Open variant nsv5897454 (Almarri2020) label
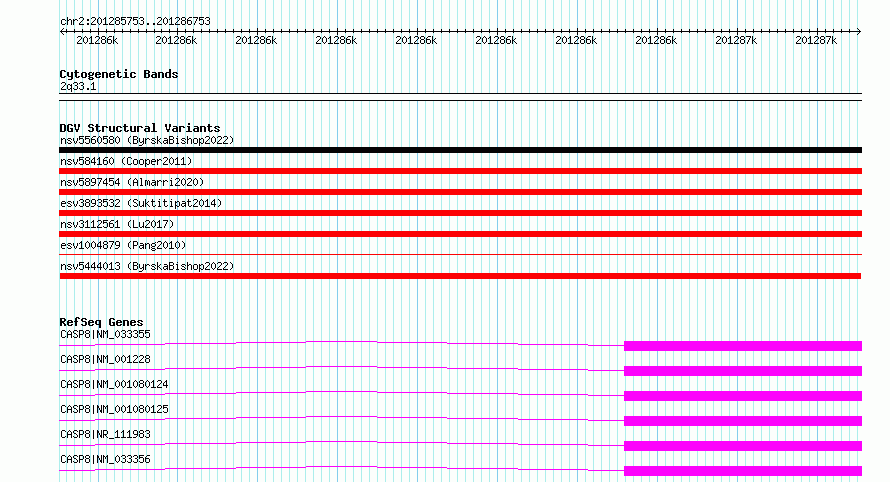 (132, 182)
